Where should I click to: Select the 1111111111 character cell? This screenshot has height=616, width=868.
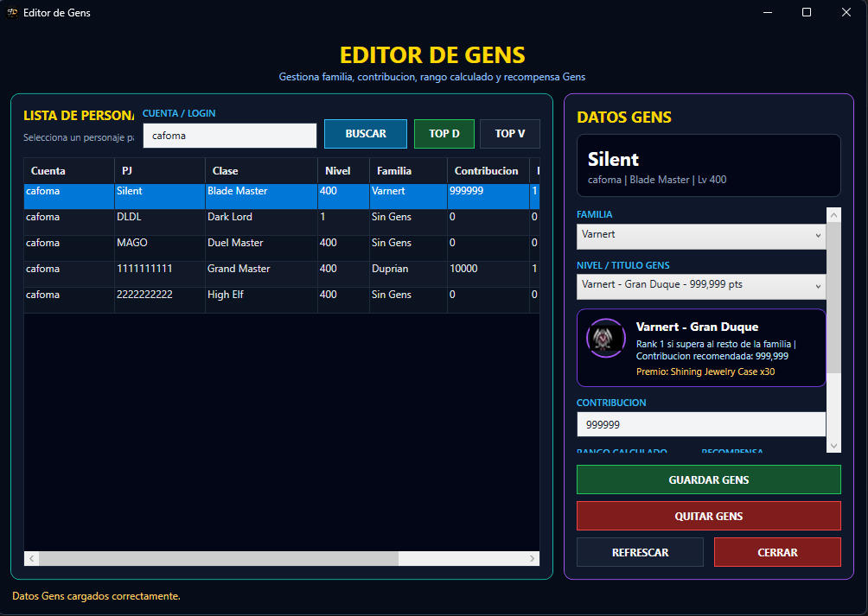(x=160, y=274)
